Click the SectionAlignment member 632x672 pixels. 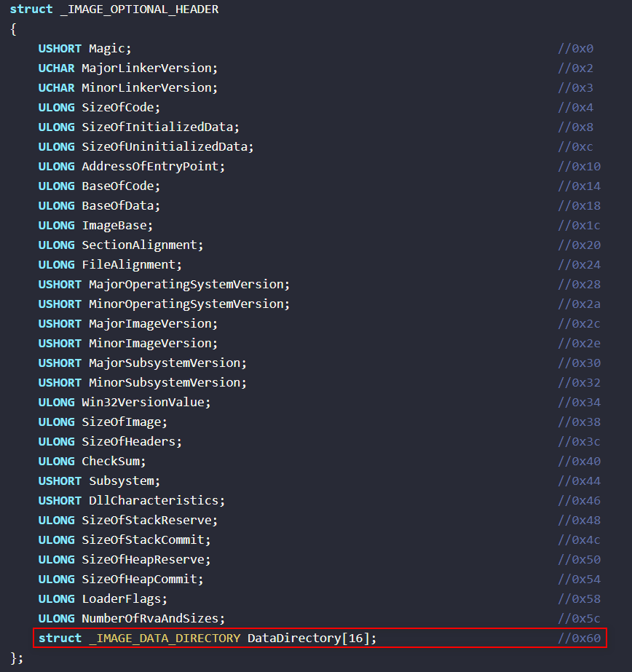tap(142, 245)
